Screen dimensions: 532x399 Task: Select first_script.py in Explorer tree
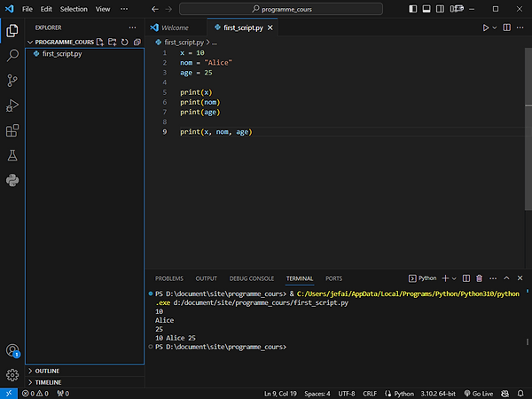(85, 54)
